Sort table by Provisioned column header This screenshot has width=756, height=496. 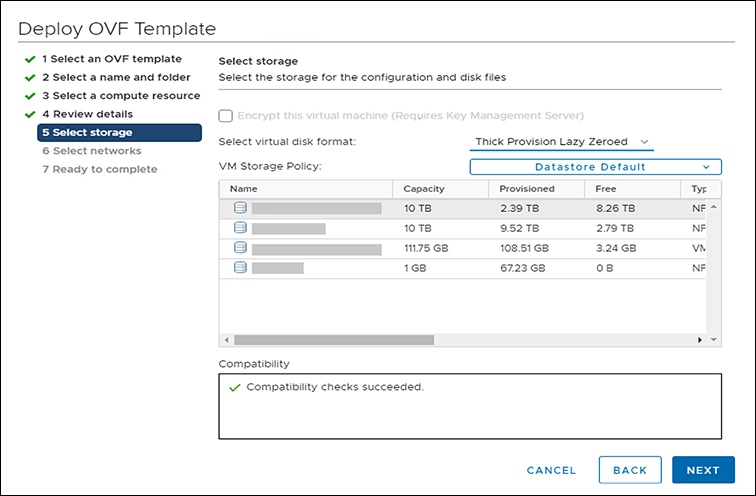click(x=537, y=189)
